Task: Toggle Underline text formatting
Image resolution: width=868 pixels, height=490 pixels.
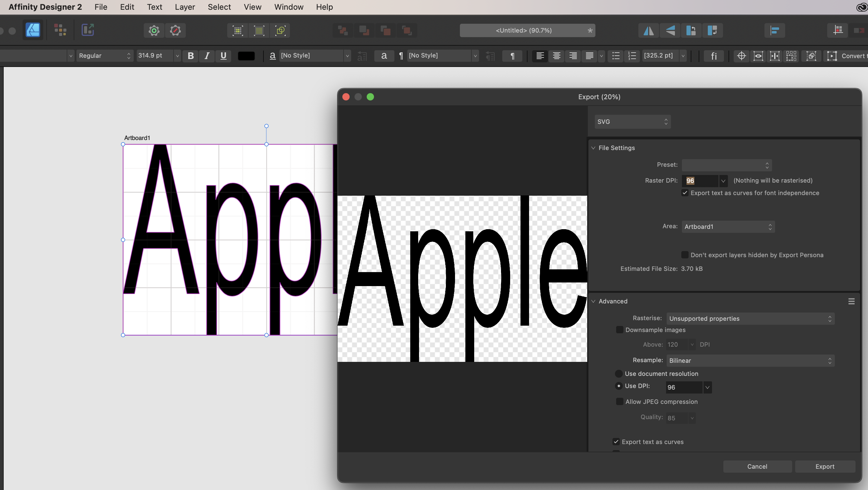Action: [224, 56]
